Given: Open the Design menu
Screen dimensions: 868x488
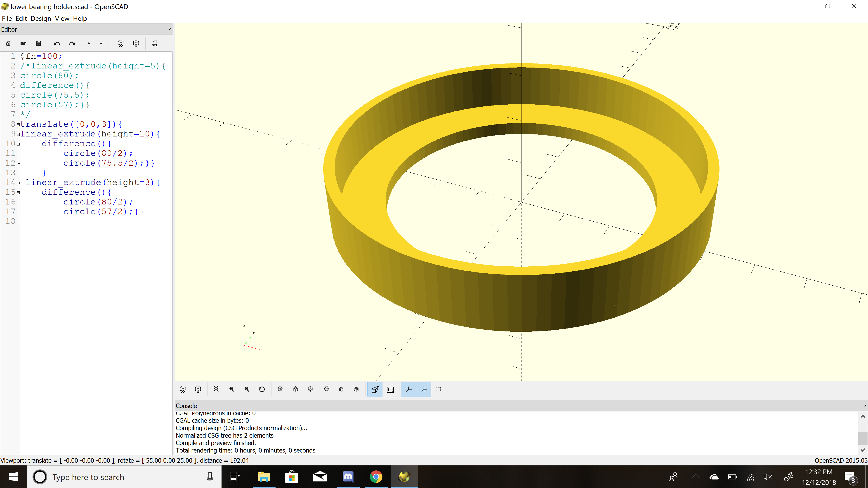Looking at the screenshot, I should click(41, 19).
